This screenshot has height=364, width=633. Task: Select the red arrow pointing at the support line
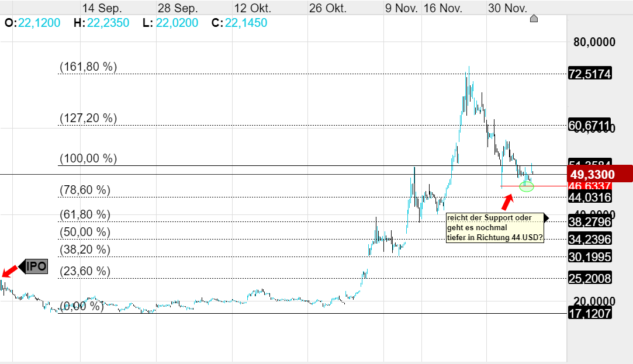[x=507, y=202]
